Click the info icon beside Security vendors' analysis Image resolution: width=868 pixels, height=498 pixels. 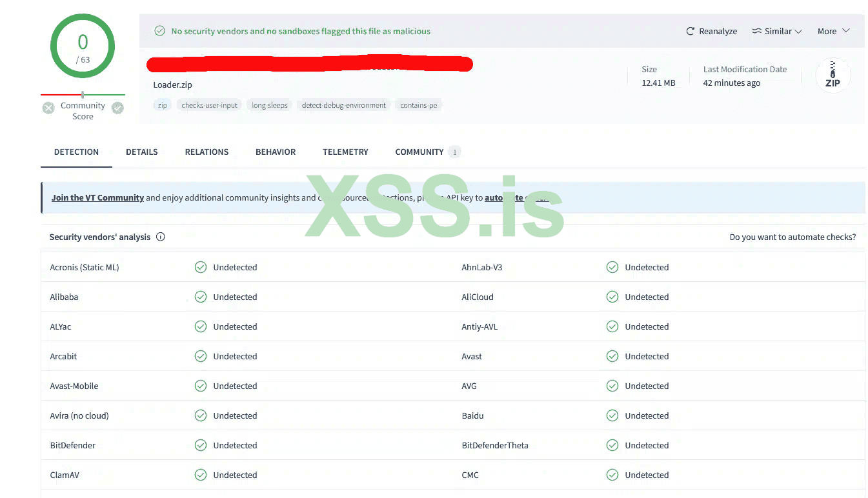(x=161, y=237)
